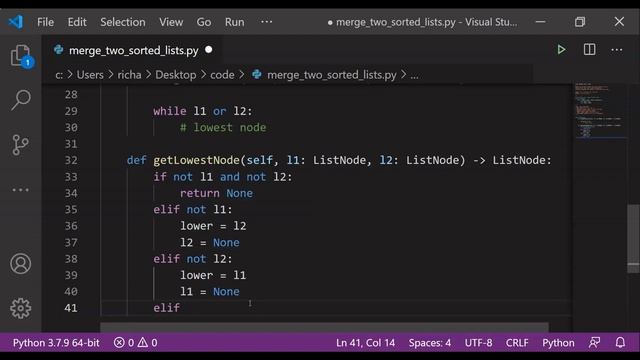Open breadcrumb symbol ellipsis

point(414,75)
